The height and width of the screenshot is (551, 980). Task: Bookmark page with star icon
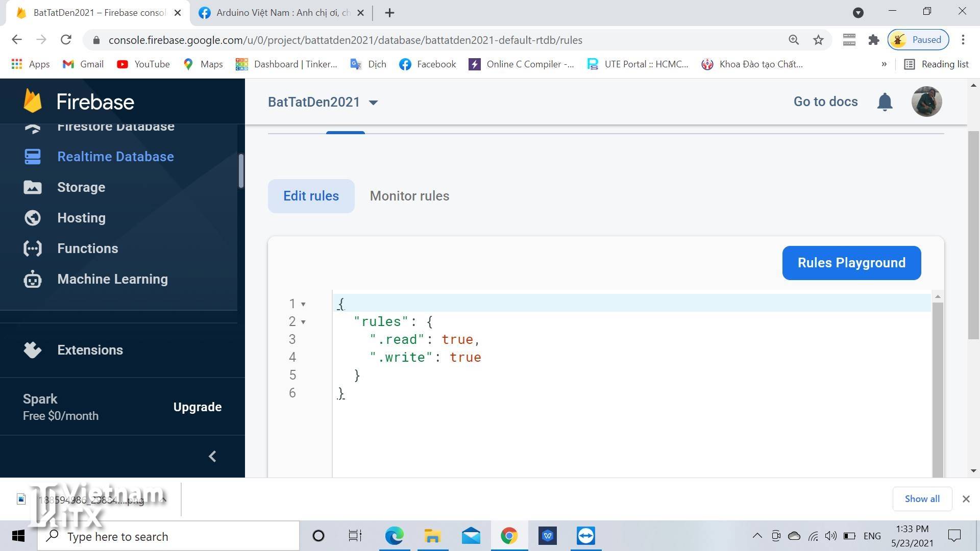[x=818, y=40]
